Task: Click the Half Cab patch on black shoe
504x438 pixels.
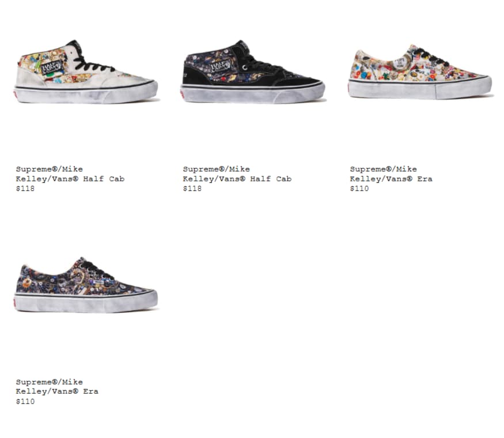Action: click(220, 67)
